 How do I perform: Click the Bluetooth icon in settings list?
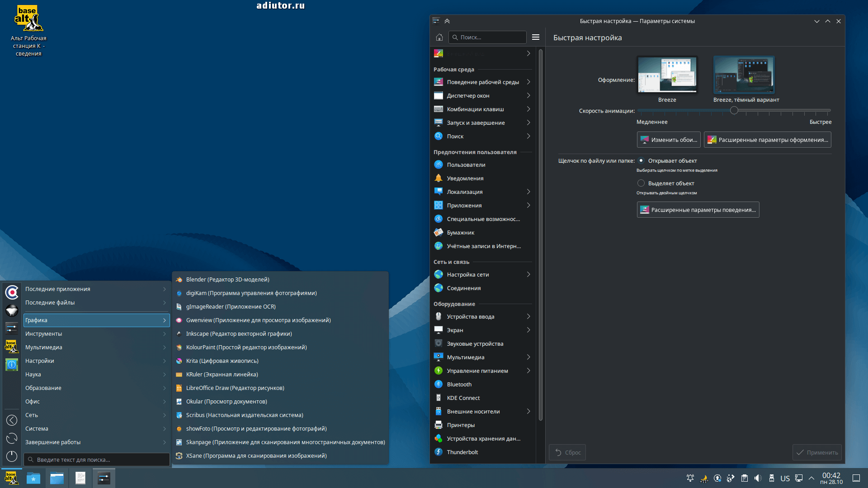pyautogui.click(x=439, y=385)
